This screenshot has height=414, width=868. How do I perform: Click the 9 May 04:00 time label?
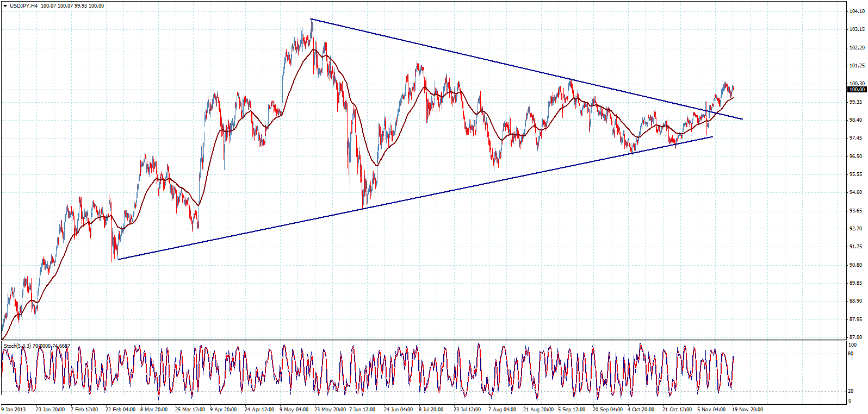click(x=294, y=410)
